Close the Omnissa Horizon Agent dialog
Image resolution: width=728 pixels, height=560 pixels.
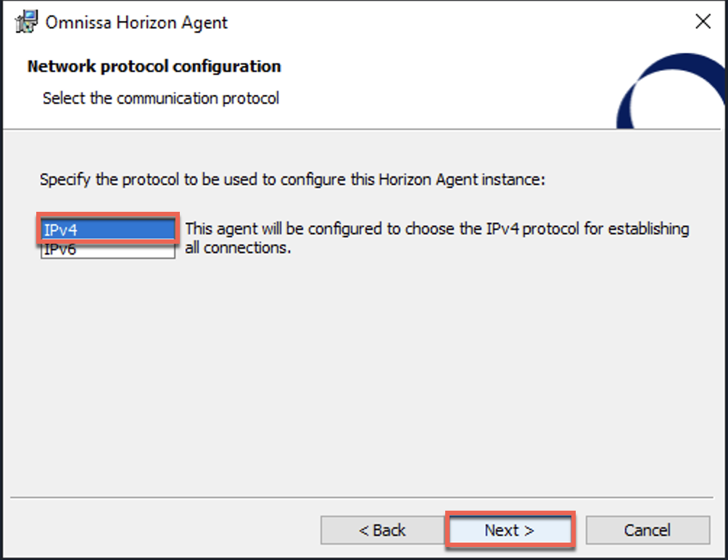703,21
